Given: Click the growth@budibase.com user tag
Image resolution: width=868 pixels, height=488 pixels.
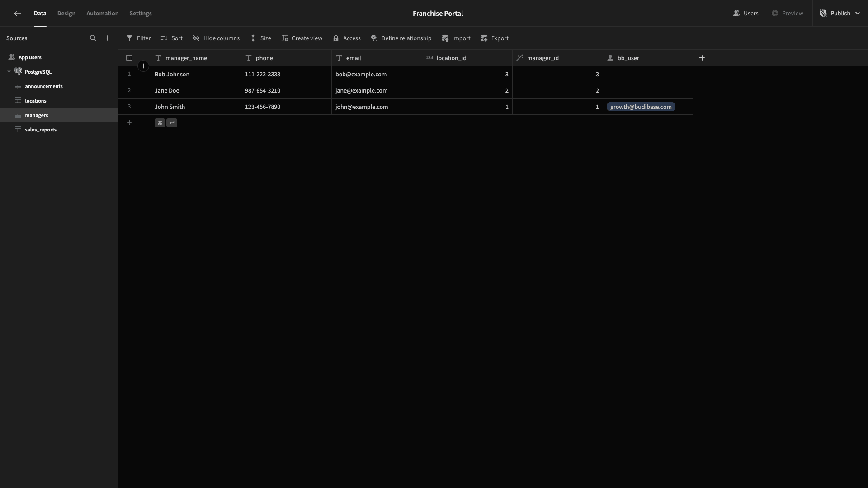Looking at the screenshot, I should click(x=641, y=107).
